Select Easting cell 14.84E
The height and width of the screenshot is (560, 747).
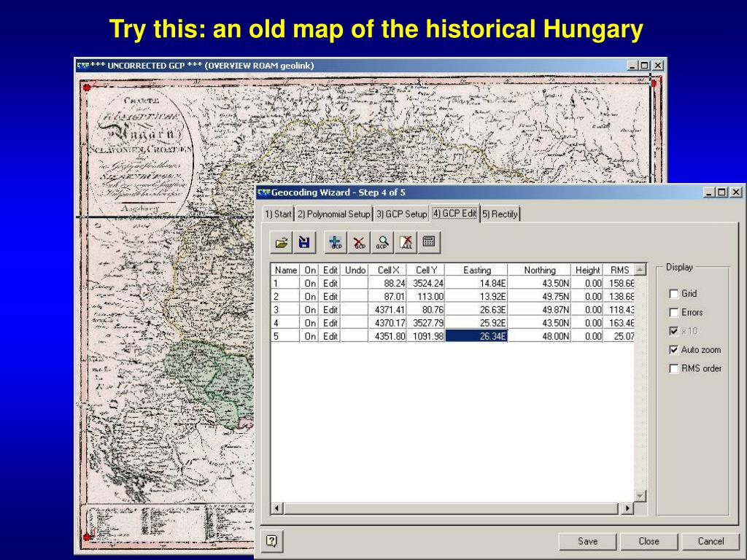coord(476,284)
